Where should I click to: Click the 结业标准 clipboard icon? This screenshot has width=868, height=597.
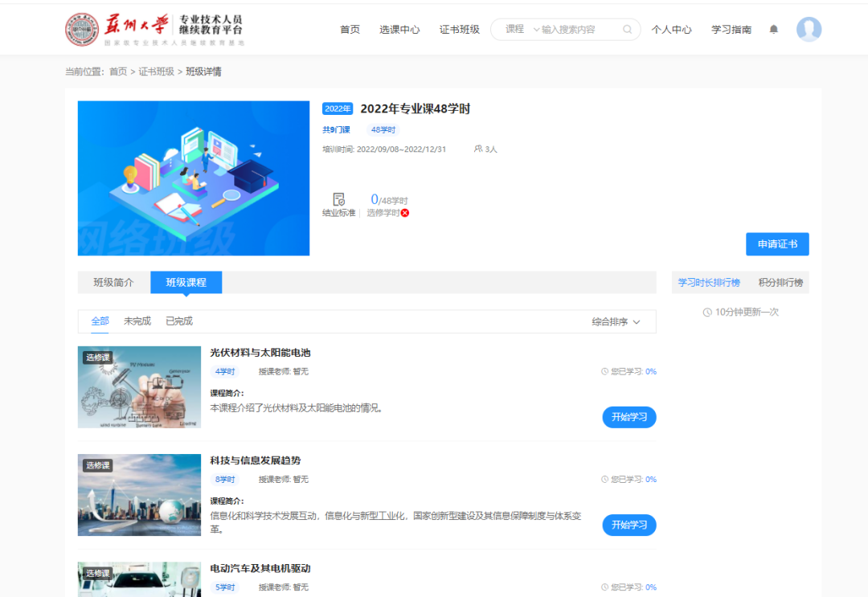[338, 199]
